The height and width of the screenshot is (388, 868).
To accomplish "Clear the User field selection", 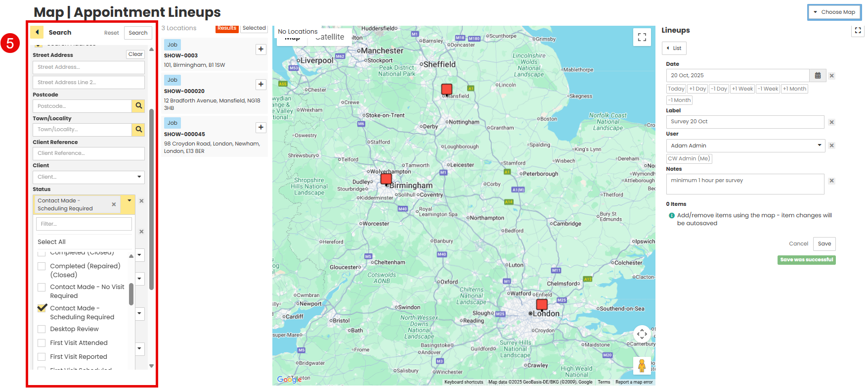I will tap(832, 145).
